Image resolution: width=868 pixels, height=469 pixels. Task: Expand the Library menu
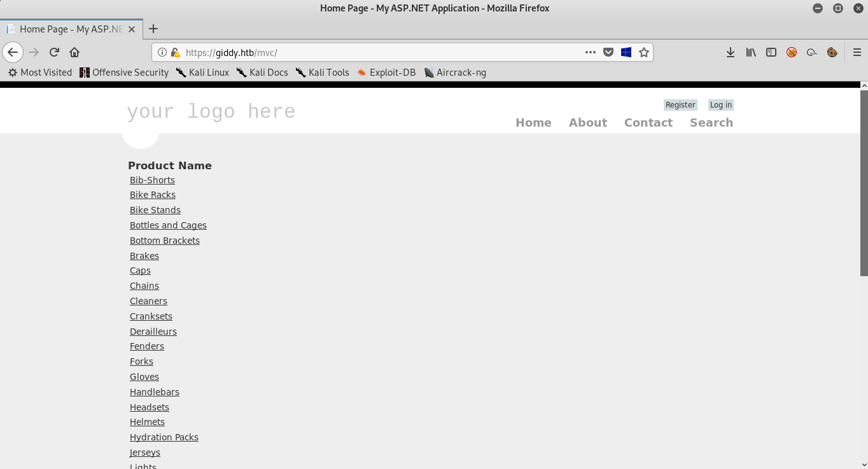pos(751,52)
